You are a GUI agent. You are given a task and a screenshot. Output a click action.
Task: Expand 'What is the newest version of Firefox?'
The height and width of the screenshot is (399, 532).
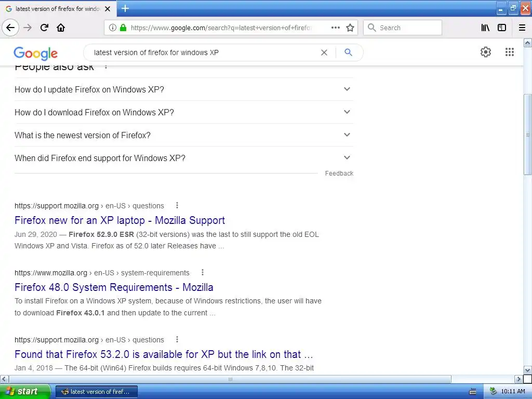click(x=184, y=135)
